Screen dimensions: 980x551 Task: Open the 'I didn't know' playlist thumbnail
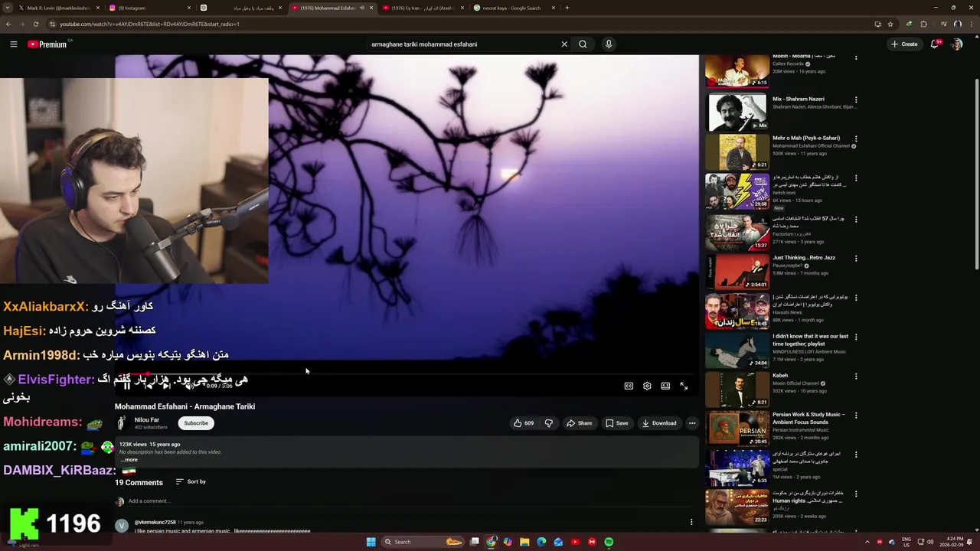coord(737,350)
